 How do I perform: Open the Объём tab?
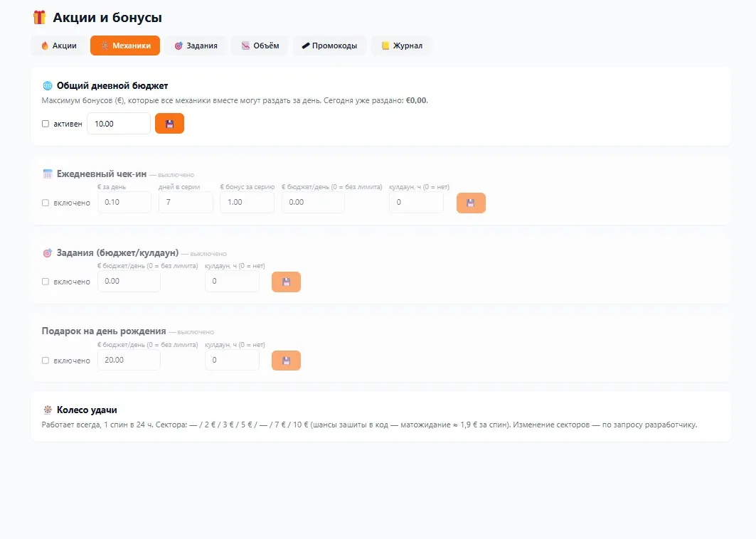coord(260,46)
